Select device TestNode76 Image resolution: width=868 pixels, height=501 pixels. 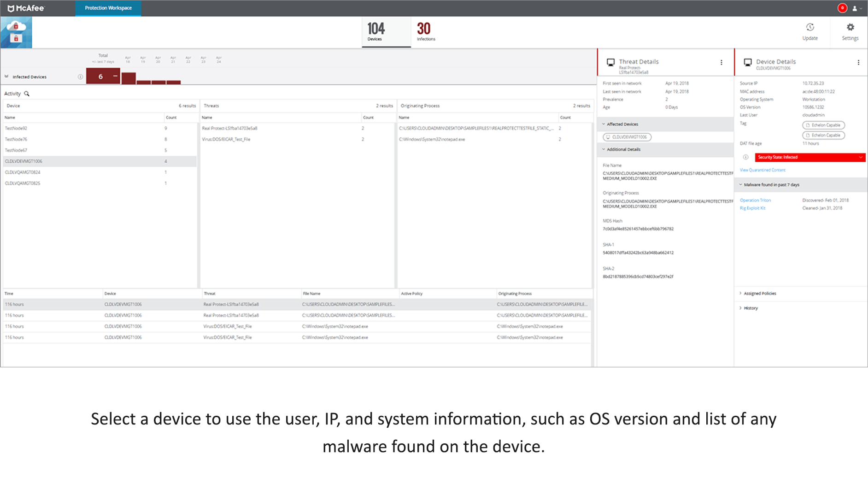click(100, 139)
